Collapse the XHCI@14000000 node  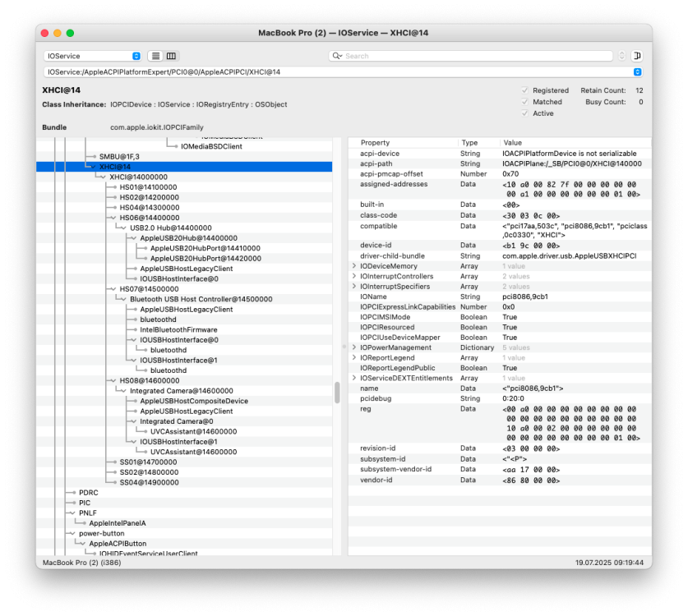tap(103, 177)
